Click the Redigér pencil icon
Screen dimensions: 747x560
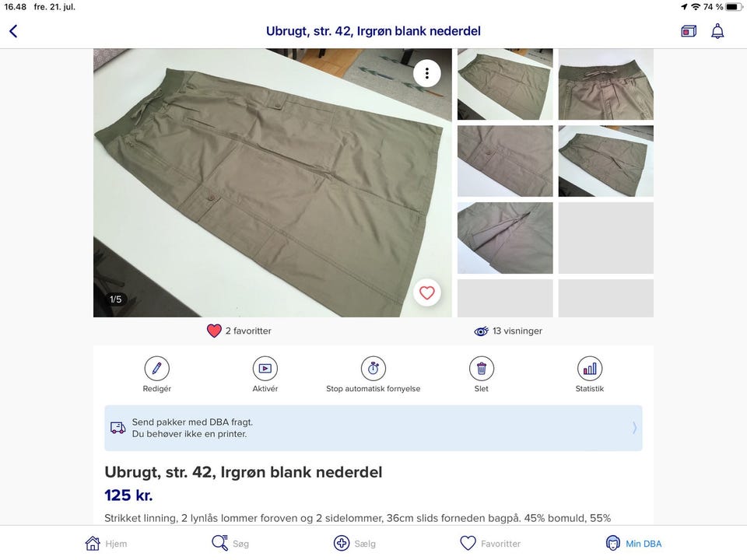coord(156,368)
